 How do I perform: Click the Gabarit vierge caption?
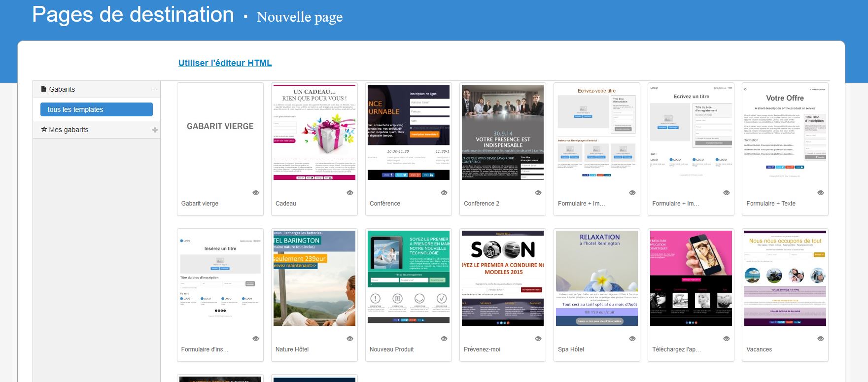coord(200,204)
